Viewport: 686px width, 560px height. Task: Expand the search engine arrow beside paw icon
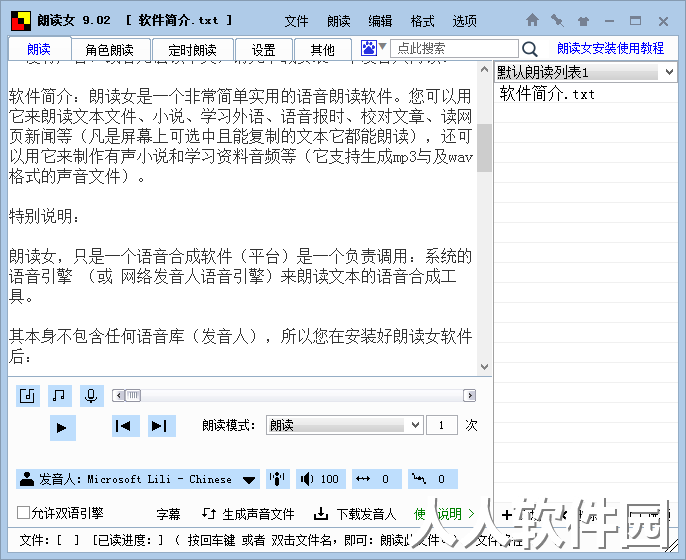click(x=382, y=46)
